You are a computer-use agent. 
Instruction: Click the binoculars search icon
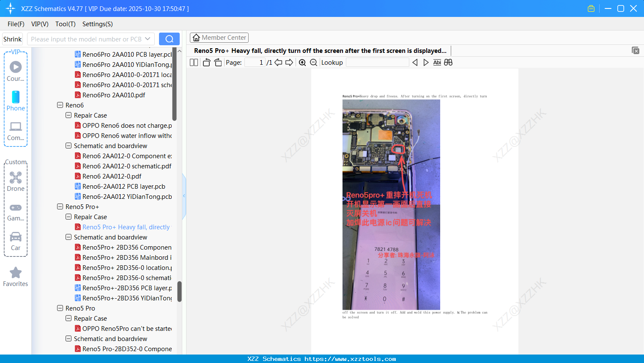click(448, 63)
